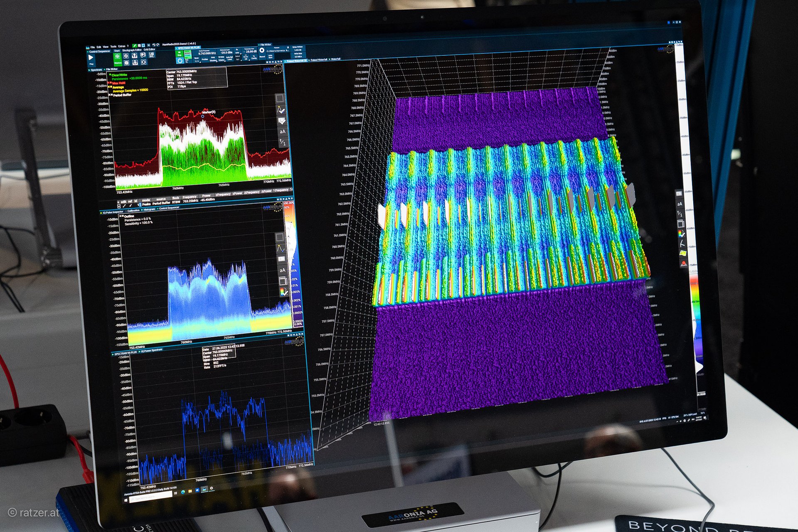Click the marker tool icon in Spectrum side toolbar
The width and height of the screenshot is (798, 532).
pyautogui.click(x=281, y=110)
